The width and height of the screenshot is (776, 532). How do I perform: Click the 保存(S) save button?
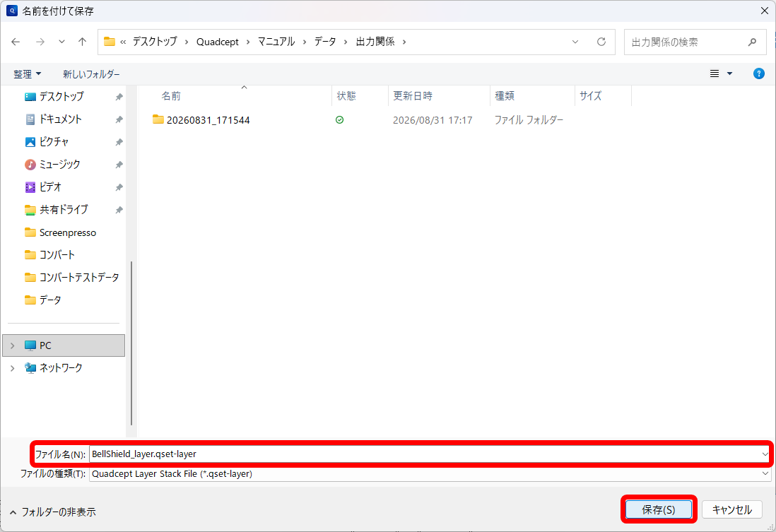pos(659,509)
